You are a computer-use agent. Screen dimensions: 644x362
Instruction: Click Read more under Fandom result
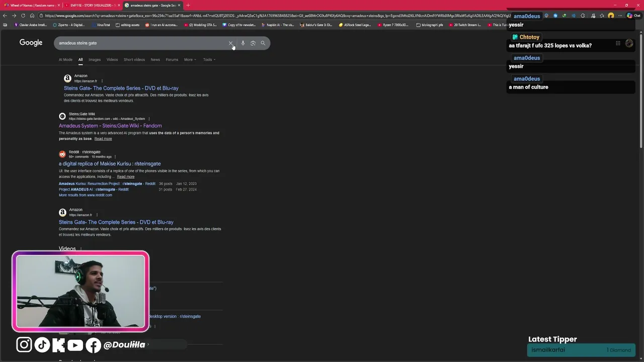click(x=103, y=139)
